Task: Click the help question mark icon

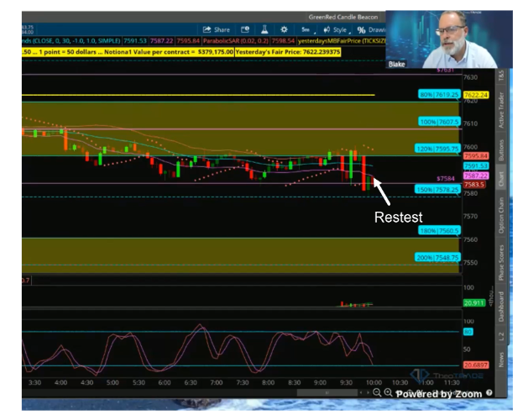Action: [489, 392]
